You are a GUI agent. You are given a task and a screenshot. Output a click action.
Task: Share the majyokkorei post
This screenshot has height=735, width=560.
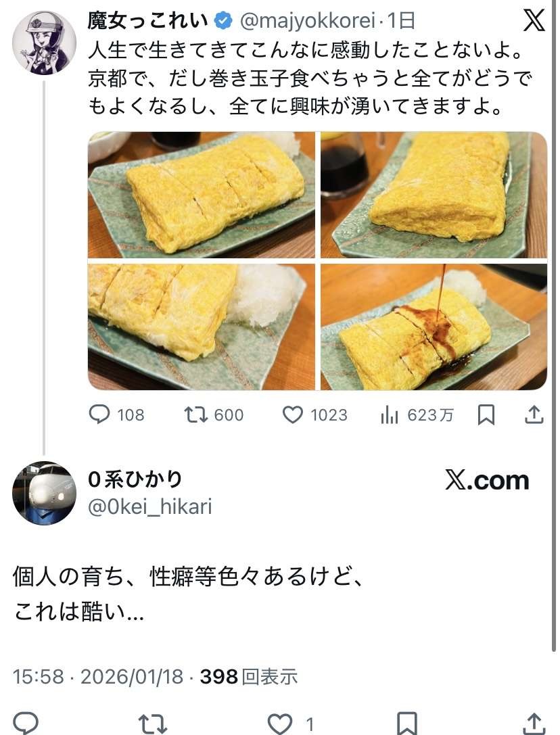click(534, 414)
